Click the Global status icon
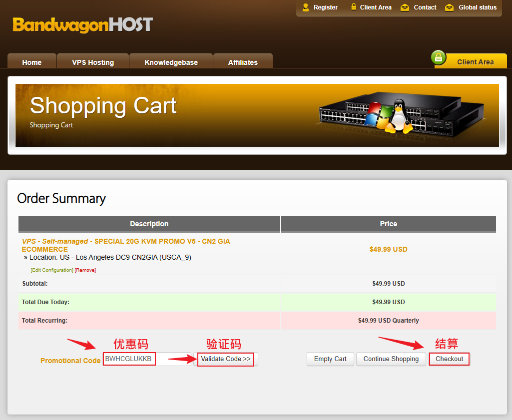 (450, 7)
